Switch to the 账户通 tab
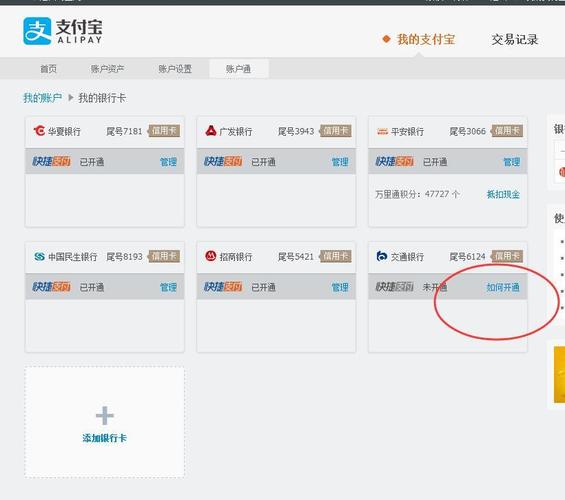Screen dimensions: 565x500 click(x=239, y=68)
